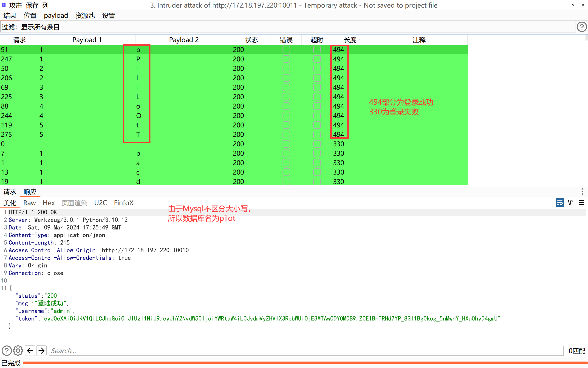The image size is (588, 368).
Task: Select the FinfoX view tab
Action: pyautogui.click(x=124, y=203)
